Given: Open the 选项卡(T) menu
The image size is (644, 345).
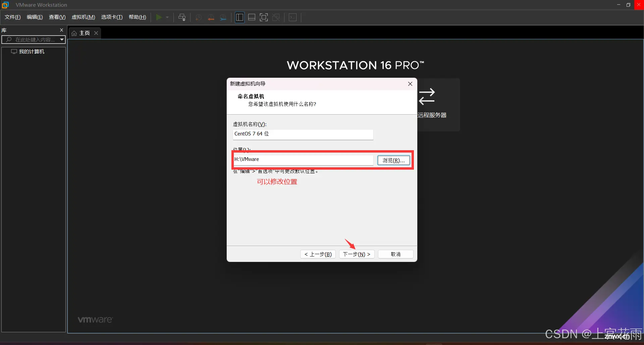Looking at the screenshot, I should (112, 17).
